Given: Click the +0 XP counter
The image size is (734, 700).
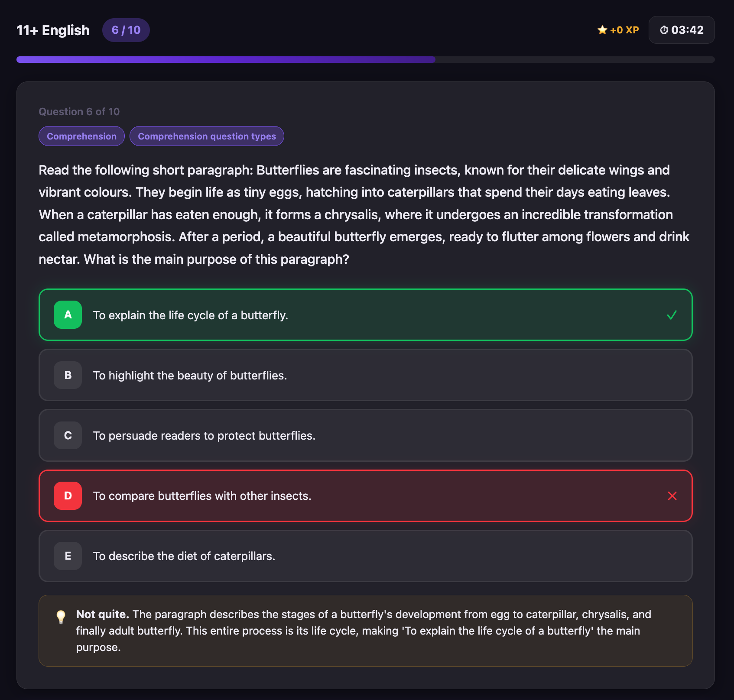Looking at the screenshot, I should pos(623,30).
